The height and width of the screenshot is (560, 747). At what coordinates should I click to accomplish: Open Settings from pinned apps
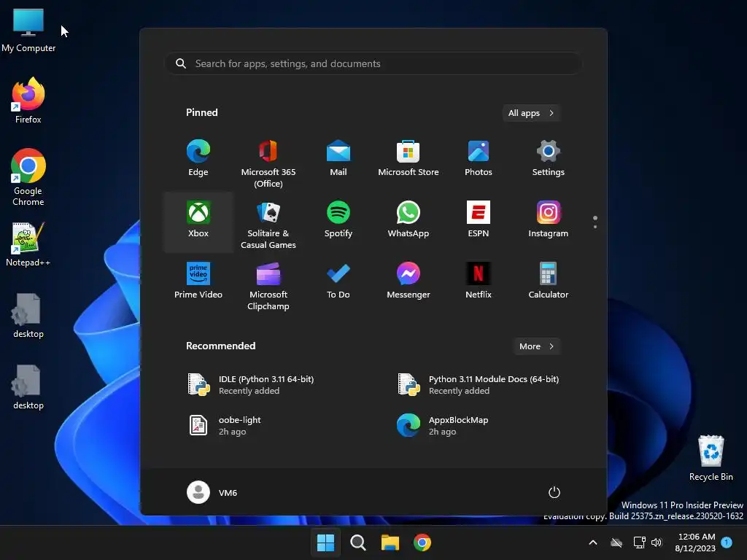[x=549, y=158]
